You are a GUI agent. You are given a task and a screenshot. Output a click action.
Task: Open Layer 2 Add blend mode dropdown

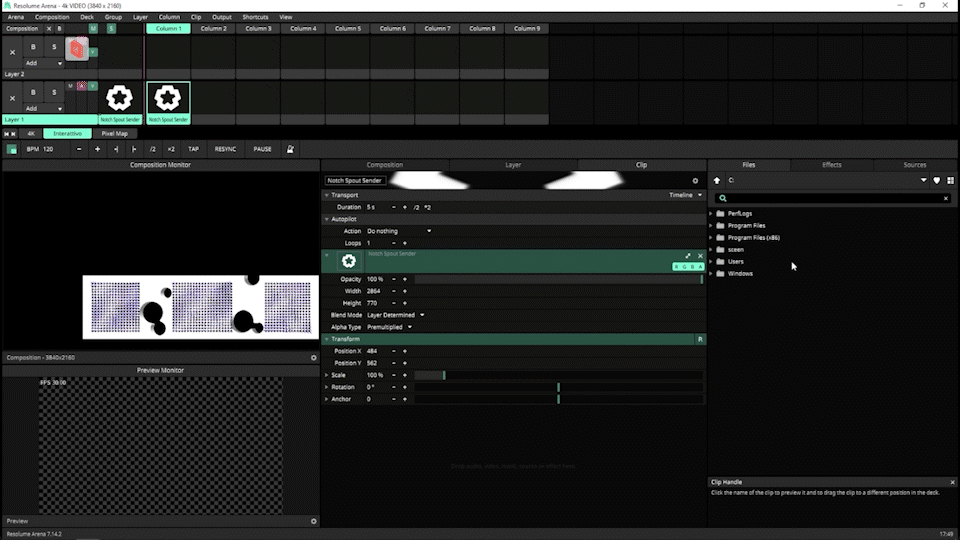coord(43,63)
